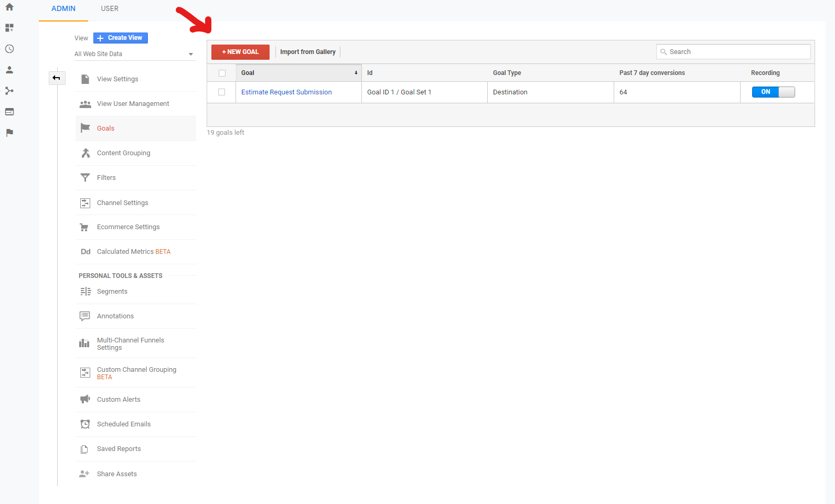Open View User Management menu item
Viewport: 835px width, 504px height.
click(136, 104)
